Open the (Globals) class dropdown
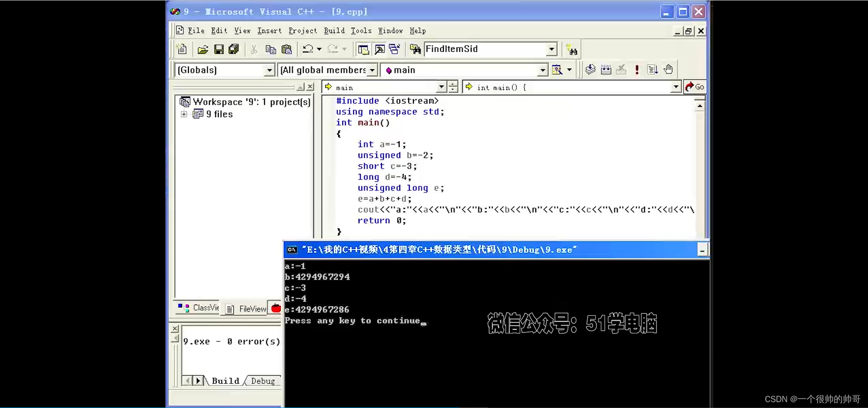 [269, 70]
